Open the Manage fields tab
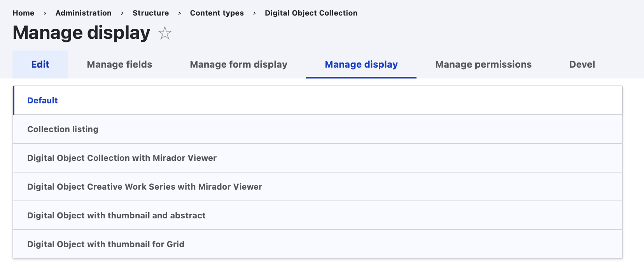Screen dimensions: 644x272 (x=119, y=65)
